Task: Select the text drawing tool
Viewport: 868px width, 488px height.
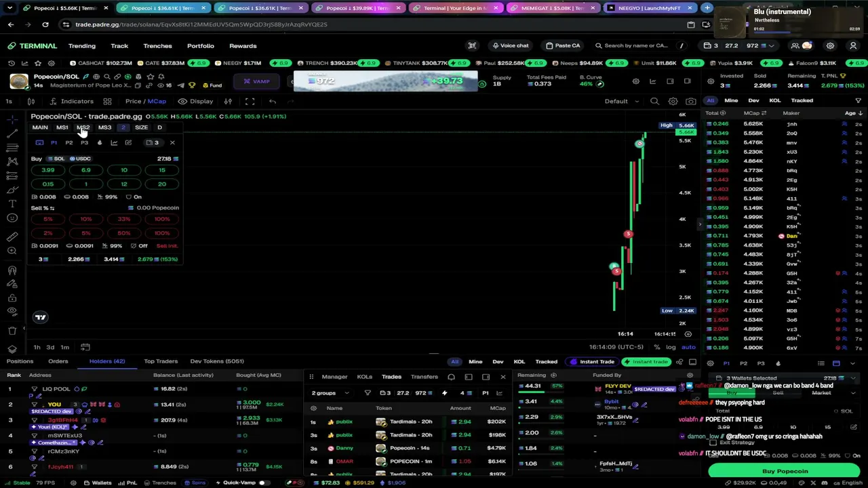Action: (x=12, y=203)
